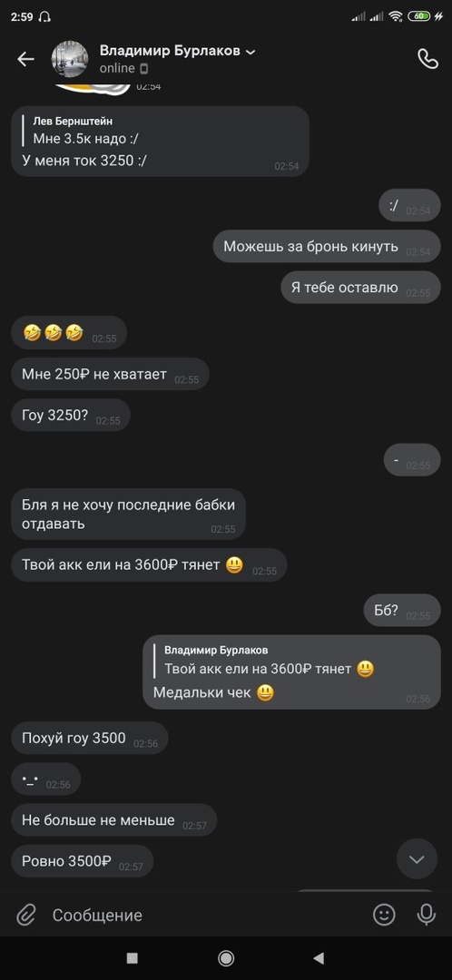Image resolution: width=452 pixels, height=980 pixels.
Task: Jump to latest messages down arrow
Action: tap(417, 859)
